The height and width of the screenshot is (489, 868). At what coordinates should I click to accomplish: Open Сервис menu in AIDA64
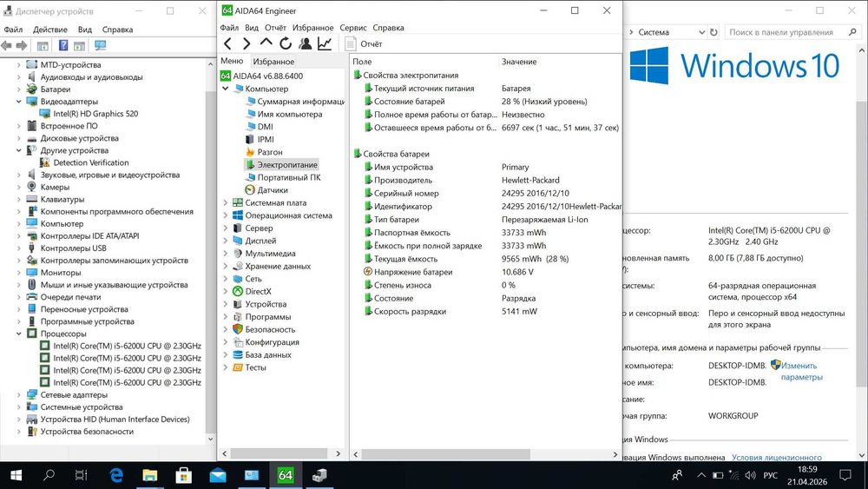[353, 28]
